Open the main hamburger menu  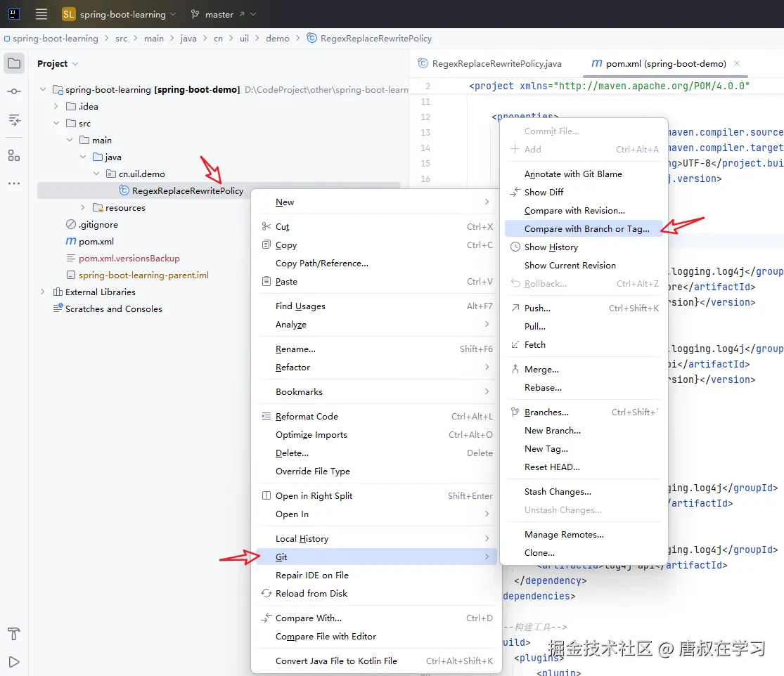41,14
